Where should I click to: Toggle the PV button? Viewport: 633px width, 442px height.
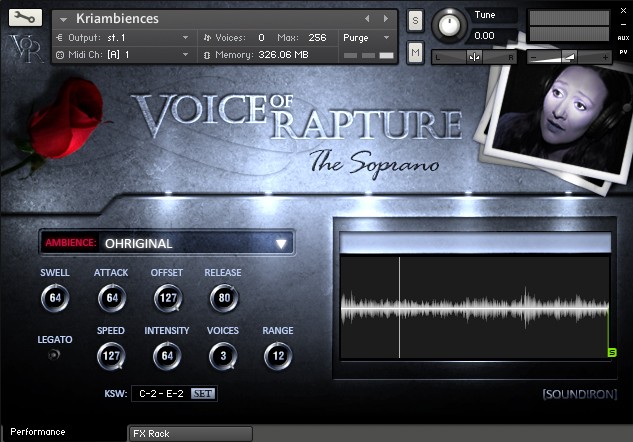click(623, 52)
